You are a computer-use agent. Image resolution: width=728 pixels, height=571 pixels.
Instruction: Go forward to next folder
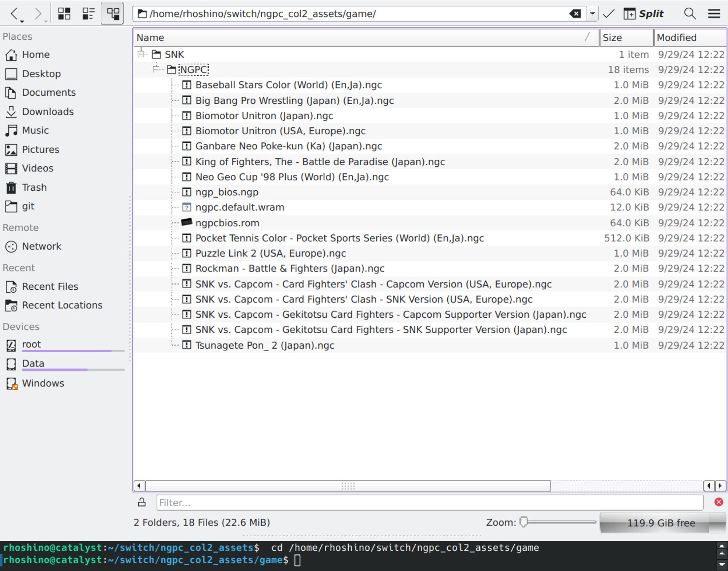pyautogui.click(x=38, y=14)
